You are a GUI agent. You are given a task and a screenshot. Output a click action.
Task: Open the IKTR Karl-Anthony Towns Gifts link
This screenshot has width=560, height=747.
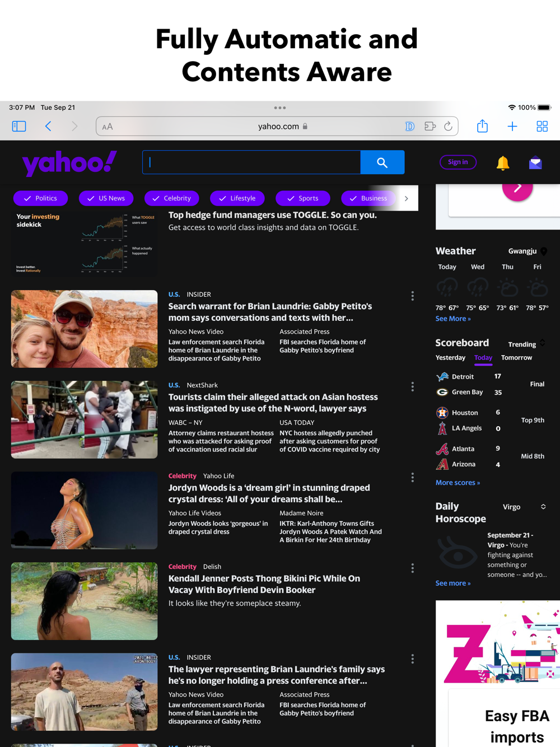click(330, 531)
